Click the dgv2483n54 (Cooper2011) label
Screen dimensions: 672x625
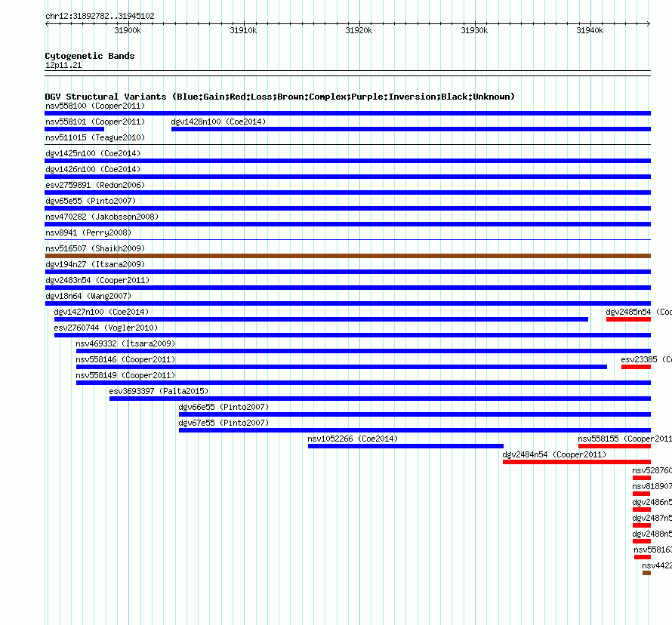coord(97,280)
